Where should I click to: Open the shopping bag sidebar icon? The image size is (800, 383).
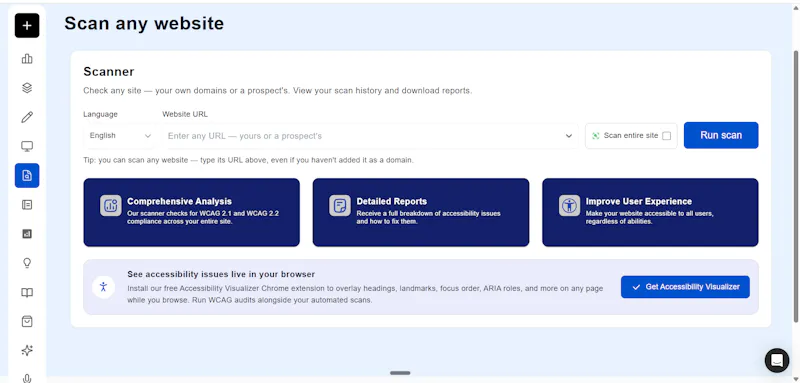coord(27,321)
